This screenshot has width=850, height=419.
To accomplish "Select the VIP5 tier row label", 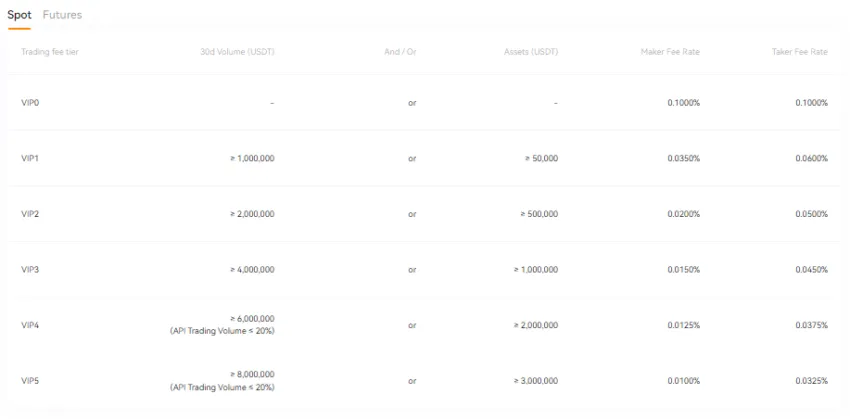I will tap(30, 381).
